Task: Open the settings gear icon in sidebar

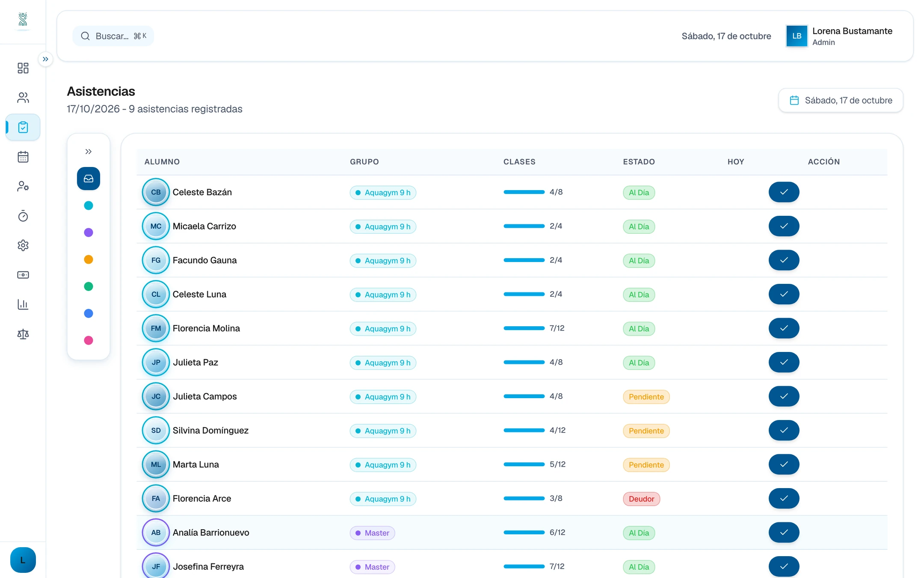Action: (23, 245)
